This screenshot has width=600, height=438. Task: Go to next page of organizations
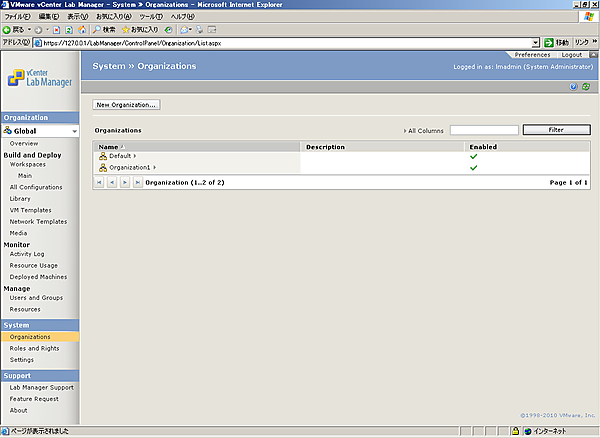125,182
